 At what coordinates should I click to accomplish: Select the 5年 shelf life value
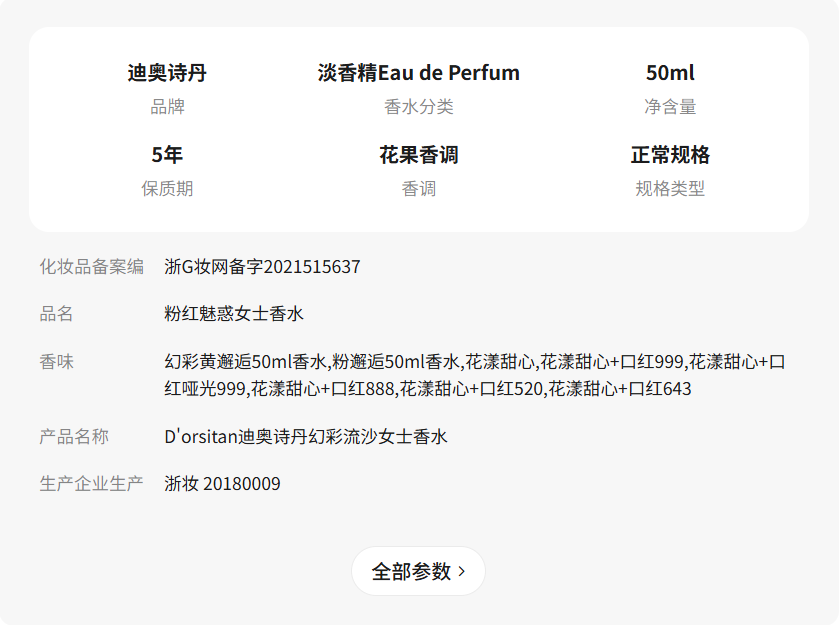tap(167, 155)
